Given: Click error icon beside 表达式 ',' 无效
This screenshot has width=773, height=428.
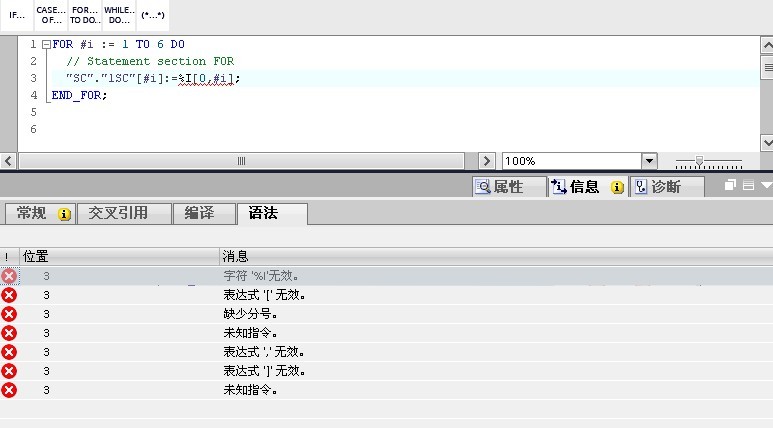Looking at the screenshot, I should tap(9, 352).
